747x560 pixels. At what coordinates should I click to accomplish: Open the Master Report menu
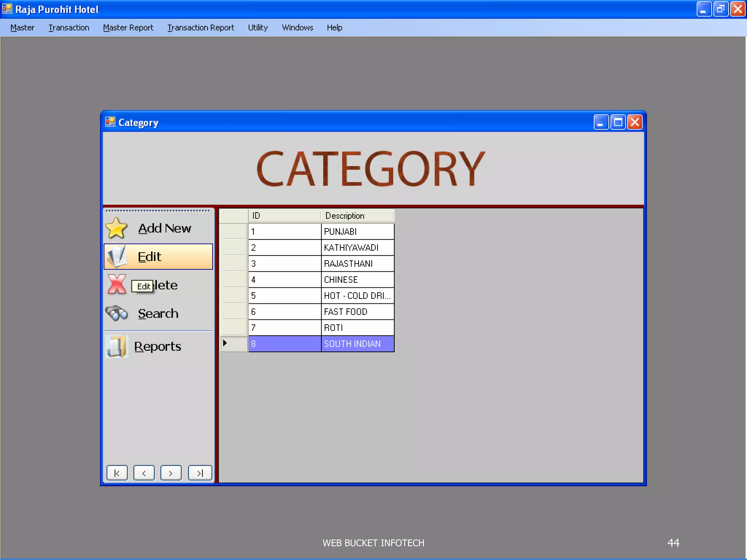pos(128,28)
